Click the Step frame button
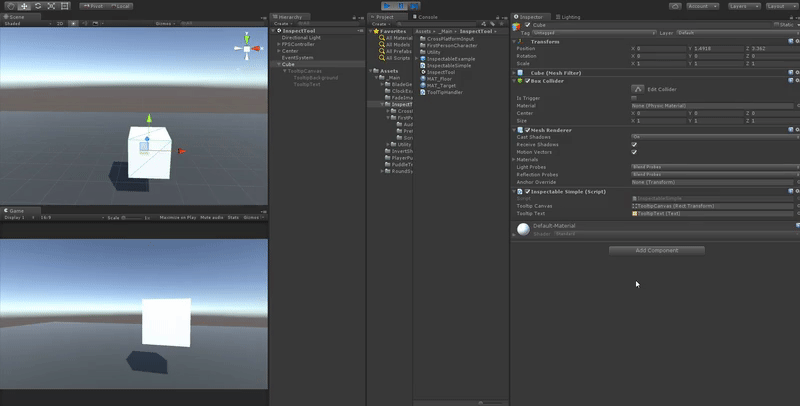 pos(414,6)
